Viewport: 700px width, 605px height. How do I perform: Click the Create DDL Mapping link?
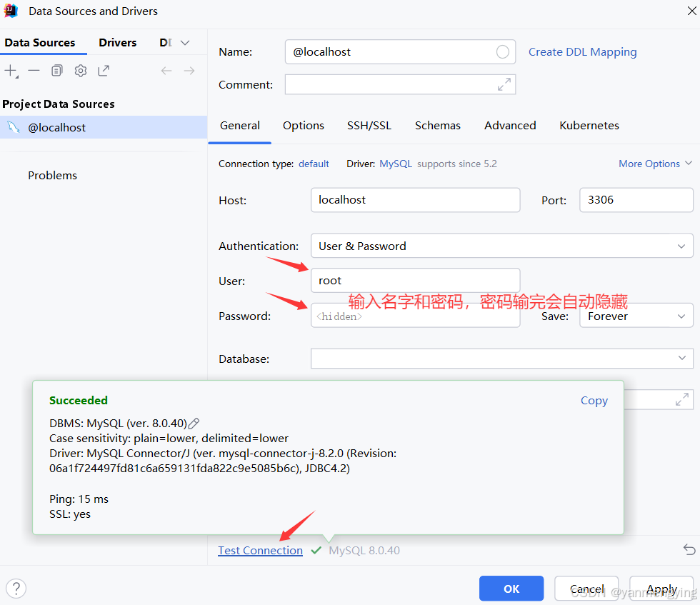tap(582, 52)
